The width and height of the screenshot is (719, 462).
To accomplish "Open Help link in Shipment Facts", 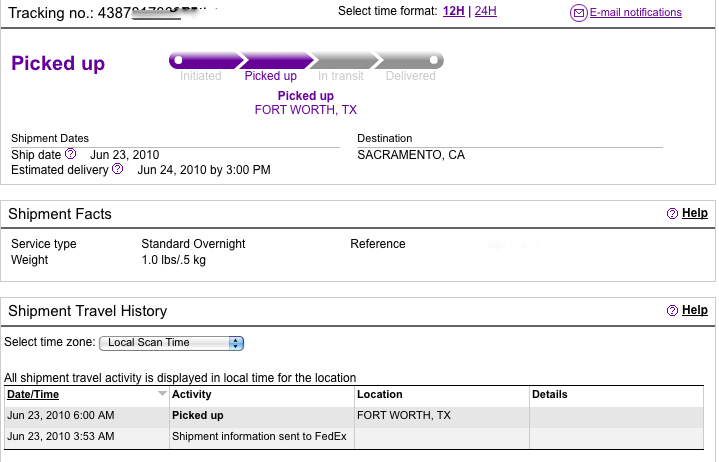I will coord(694,213).
